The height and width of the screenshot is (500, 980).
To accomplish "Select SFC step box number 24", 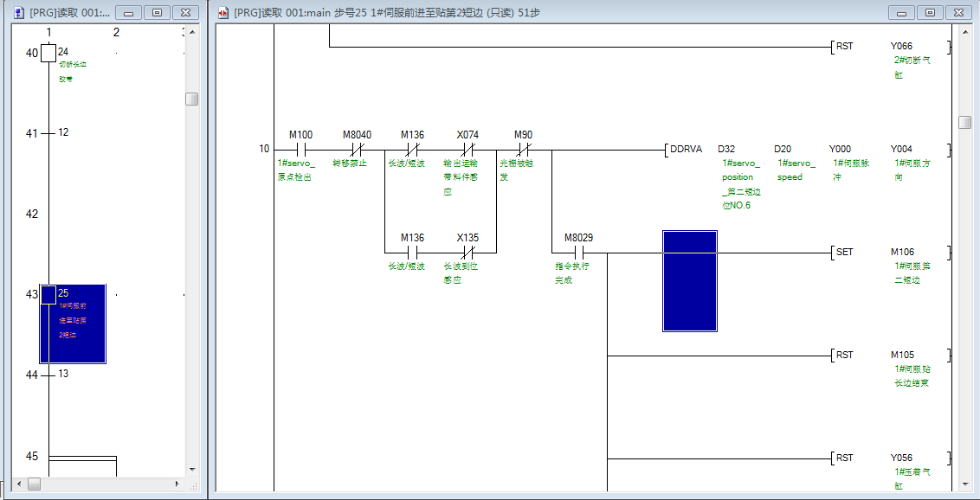I will [x=48, y=54].
